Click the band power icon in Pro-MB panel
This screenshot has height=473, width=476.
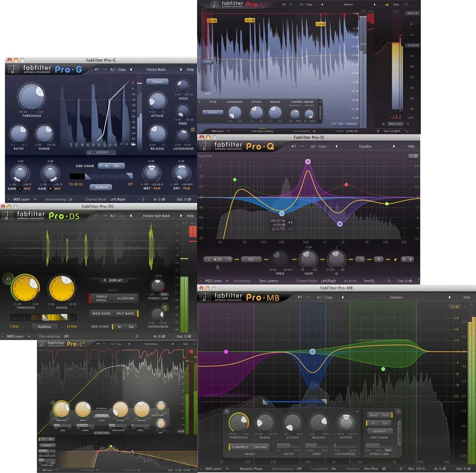227,411
